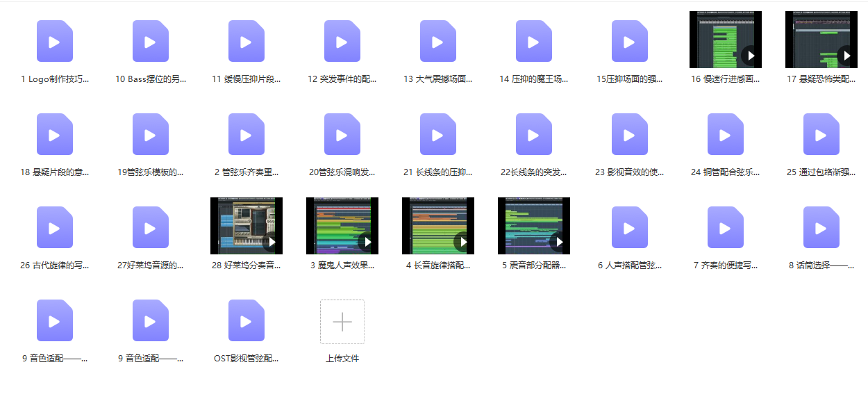Click the '27好莱坞音源的...' video icon
This screenshot has height=401, width=868.
[151, 227]
